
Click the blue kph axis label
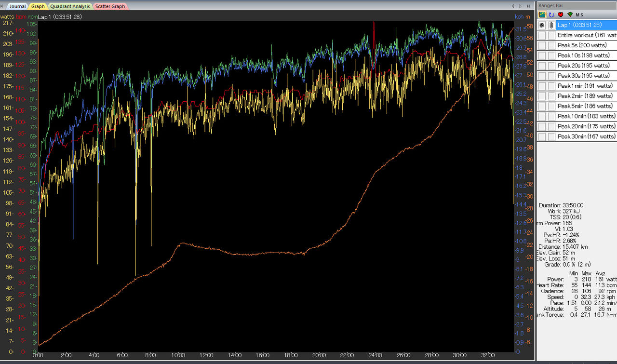point(519,16)
